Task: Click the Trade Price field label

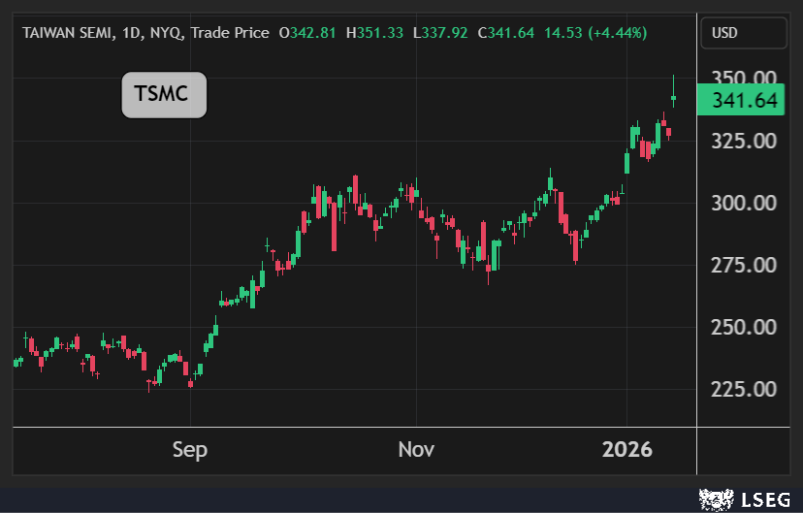Action: click(x=230, y=33)
